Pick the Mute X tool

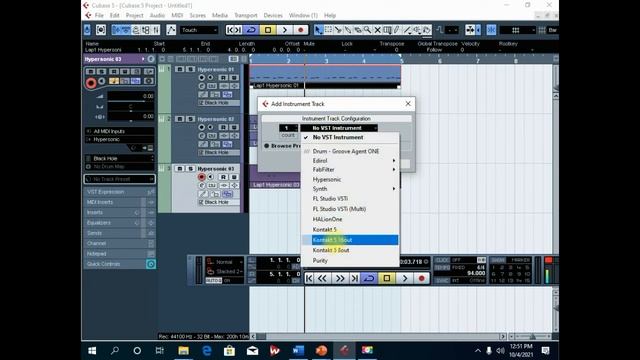click(x=377, y=30)
